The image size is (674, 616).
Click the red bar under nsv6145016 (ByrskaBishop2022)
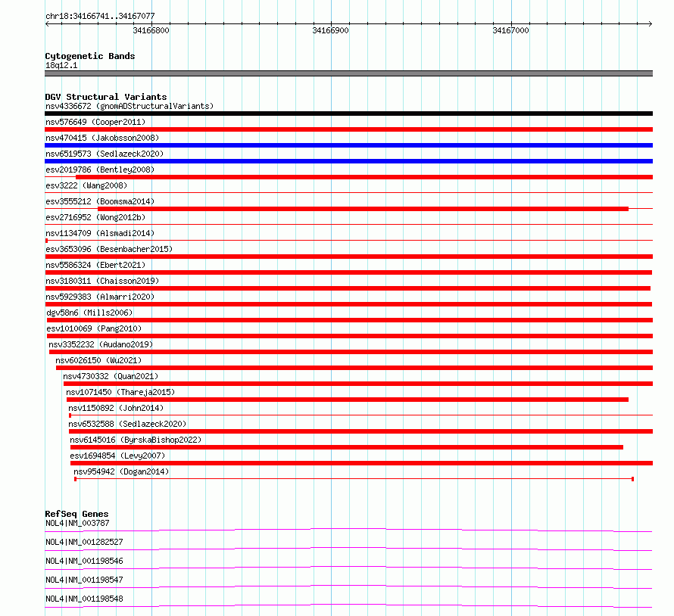(346, 447)
